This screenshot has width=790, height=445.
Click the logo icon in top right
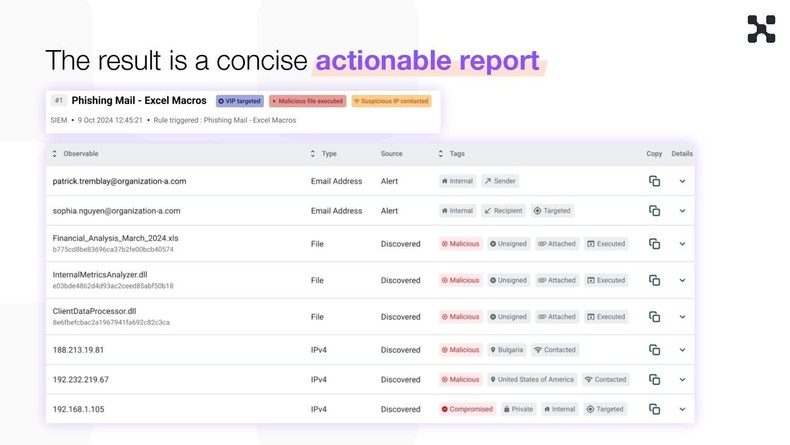761,29
